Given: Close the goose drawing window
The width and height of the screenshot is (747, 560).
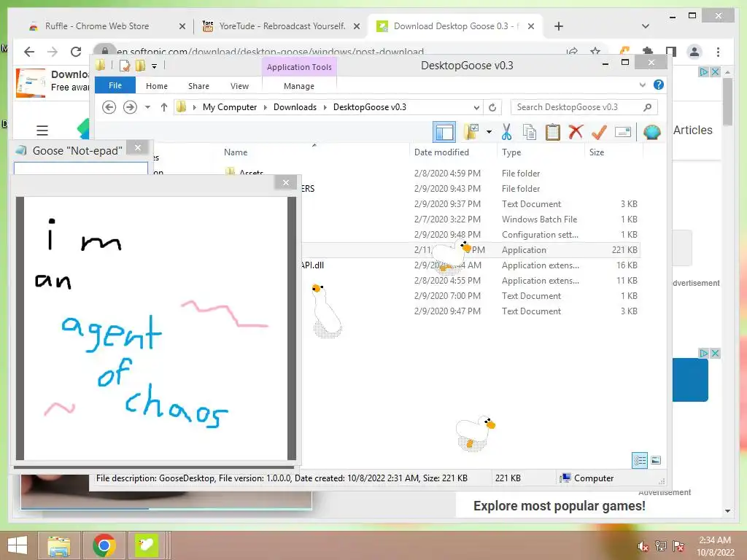Looking at the screenshot, I should coord(285,182).
